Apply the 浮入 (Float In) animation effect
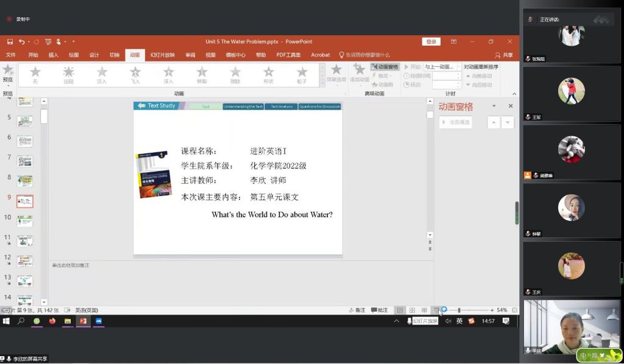 (168, 74)
